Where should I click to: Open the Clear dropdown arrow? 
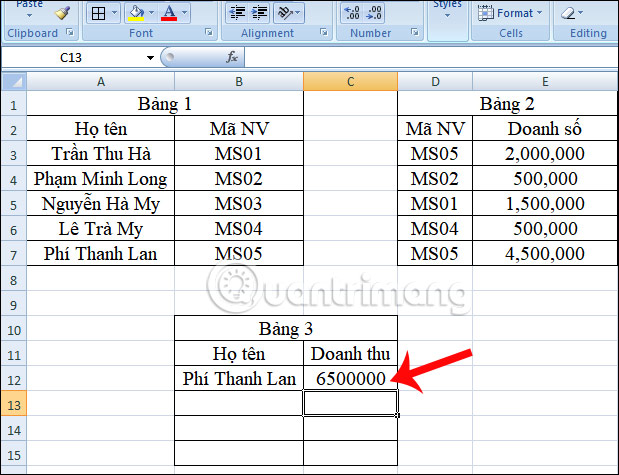[581, 13]
